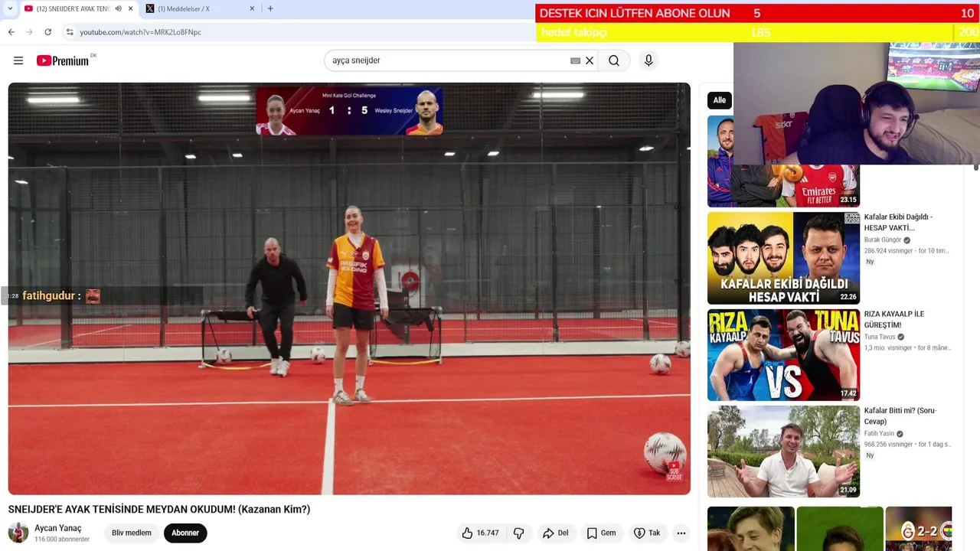Run search with the magnifier button

tap(614, 60)
